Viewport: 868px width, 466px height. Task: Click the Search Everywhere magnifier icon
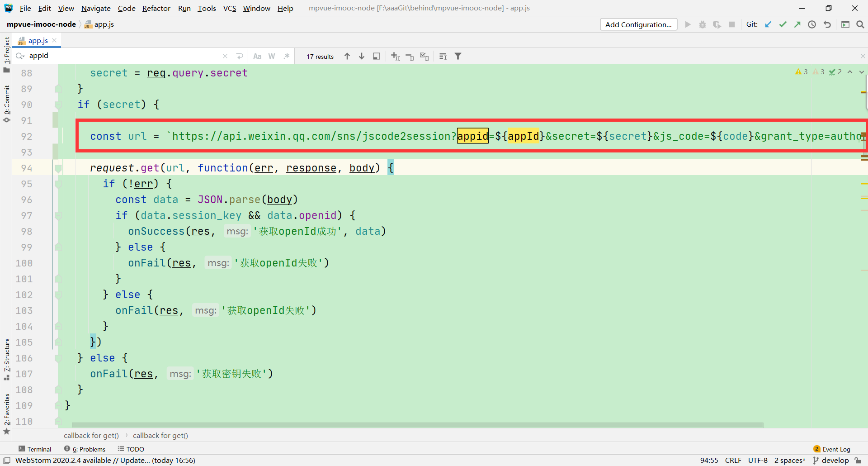860,24
